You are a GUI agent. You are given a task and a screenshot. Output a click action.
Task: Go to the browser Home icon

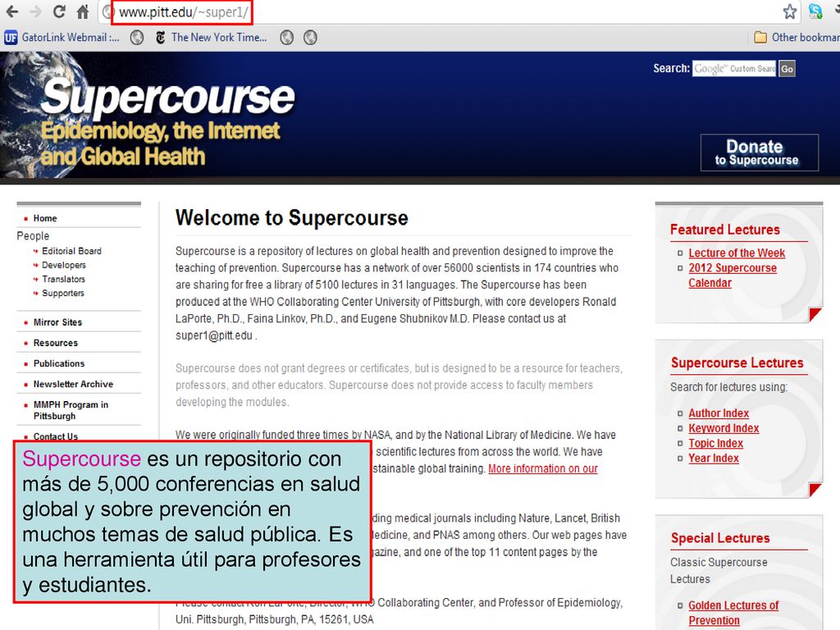(x=83, y=11)
